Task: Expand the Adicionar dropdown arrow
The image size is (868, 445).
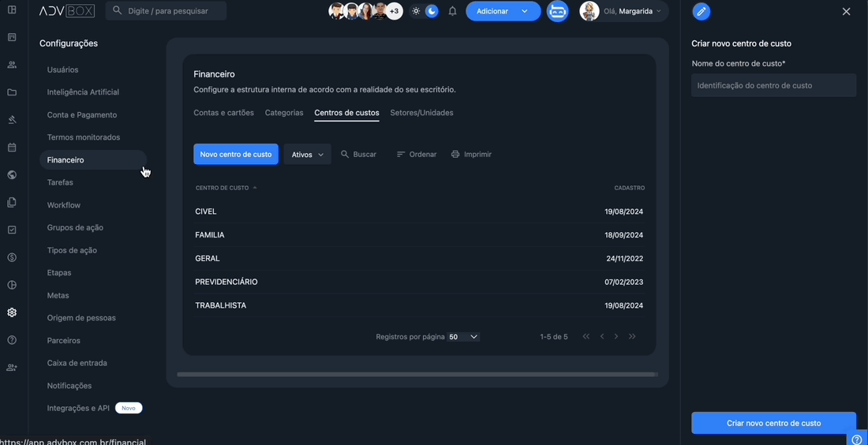Action: click(x=524, y=11)
